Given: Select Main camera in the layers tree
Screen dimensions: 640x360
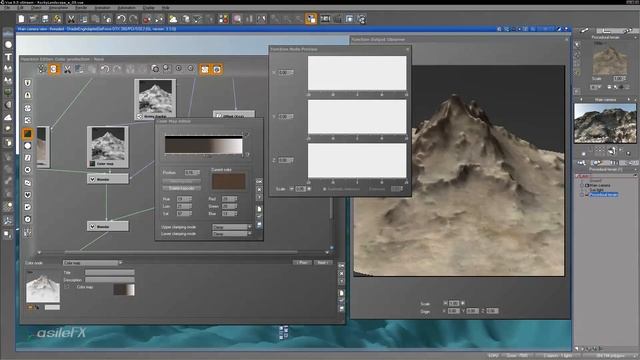Looking at the screenshot, I should coord(600,185).
